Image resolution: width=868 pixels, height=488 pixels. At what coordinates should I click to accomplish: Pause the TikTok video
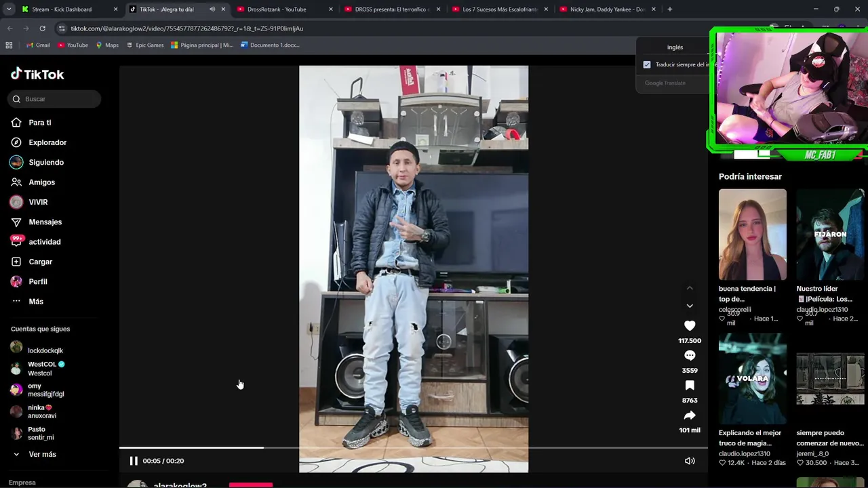tap(134, 461)
